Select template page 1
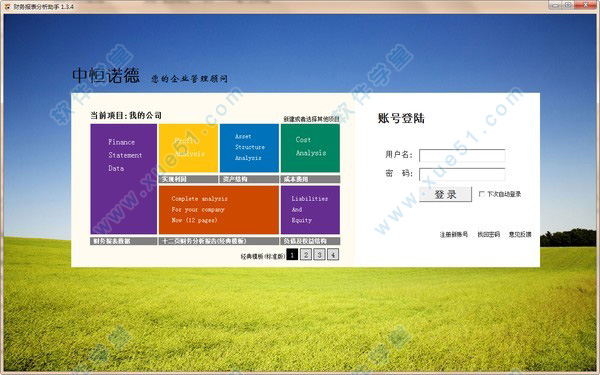The width and height of the screenshot is (600, 375). point(292,254)
